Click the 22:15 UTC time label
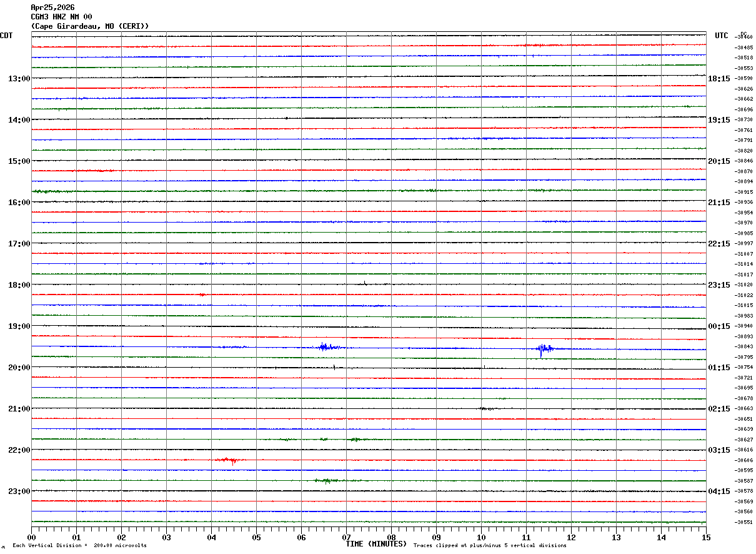The image size is (756, 554). click(719, 244)
